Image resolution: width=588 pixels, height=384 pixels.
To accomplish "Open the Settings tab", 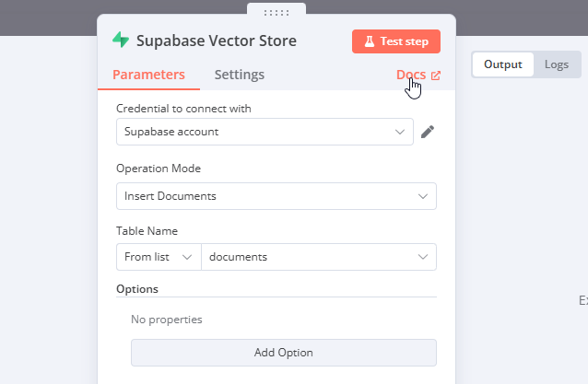I will coord(239,75).
